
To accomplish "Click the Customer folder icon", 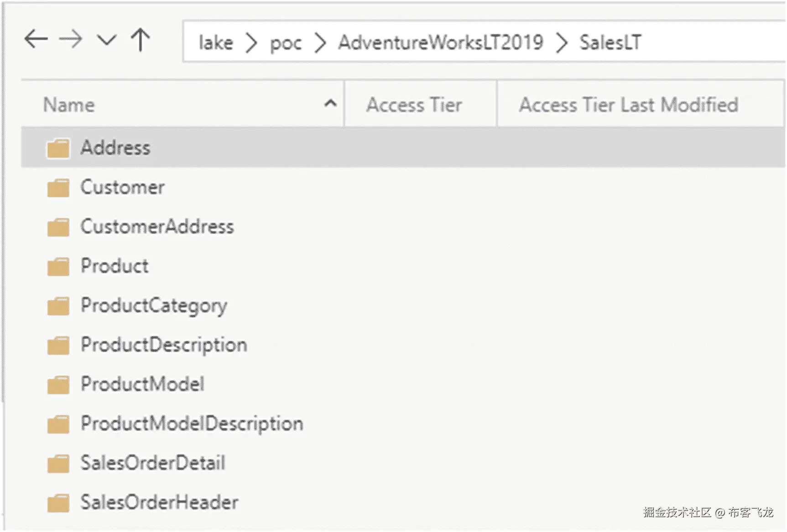I will (58, 188).
